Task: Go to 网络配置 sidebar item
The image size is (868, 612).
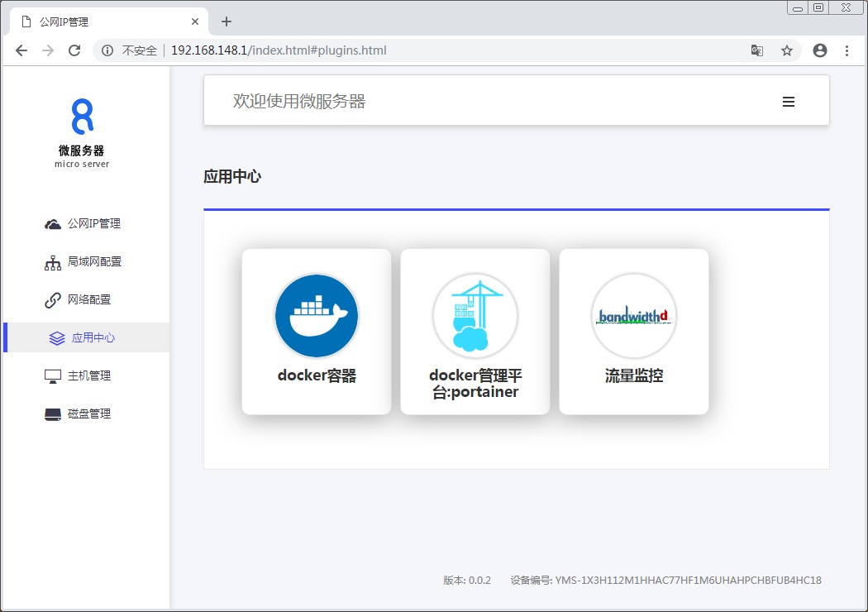Action: [x=88, y=300]
